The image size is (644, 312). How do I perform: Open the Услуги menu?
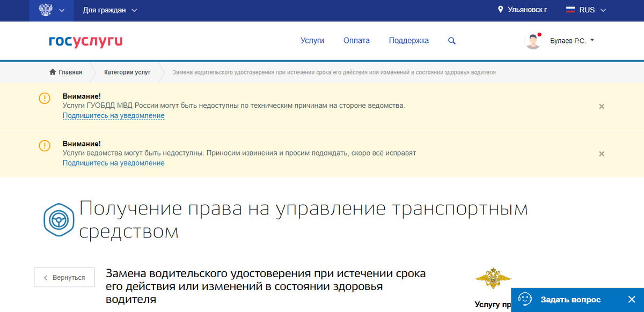click(312, 40)
